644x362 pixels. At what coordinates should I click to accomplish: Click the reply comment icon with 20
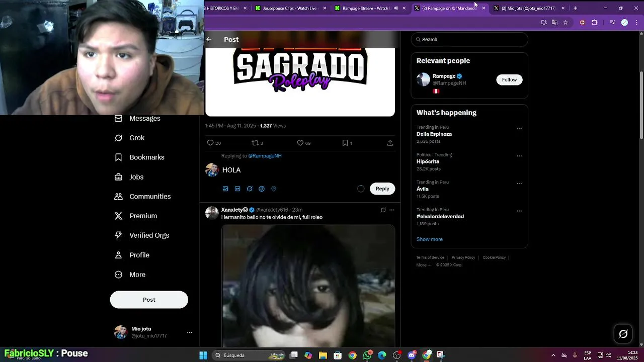214,143
